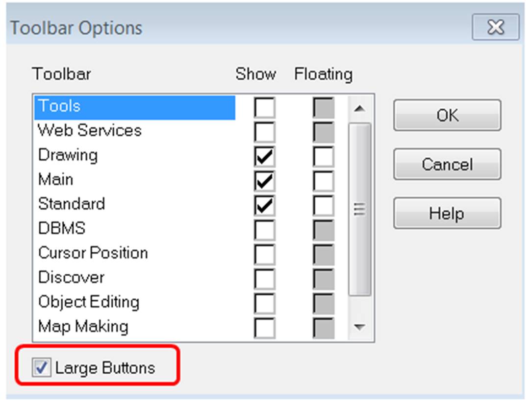Uncheck Show for the Standard toolbar
Screen dimensions: 532x409
(x=265, y=204)
